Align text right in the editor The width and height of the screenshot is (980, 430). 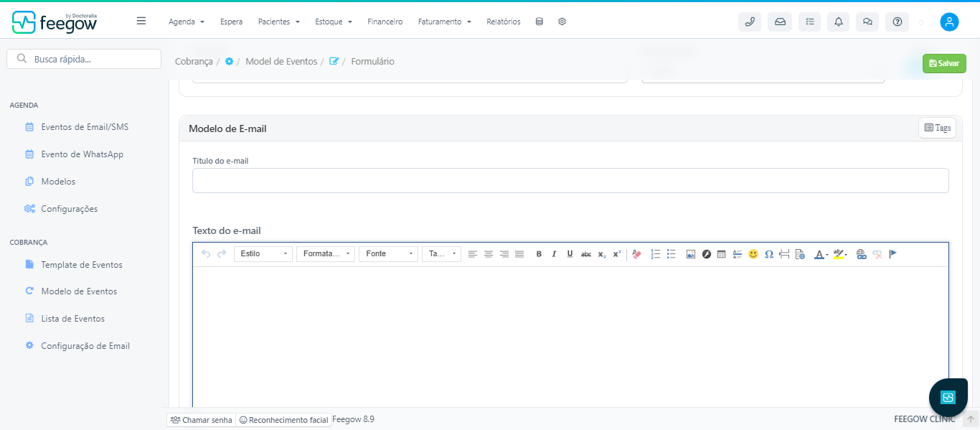point(504,254)
